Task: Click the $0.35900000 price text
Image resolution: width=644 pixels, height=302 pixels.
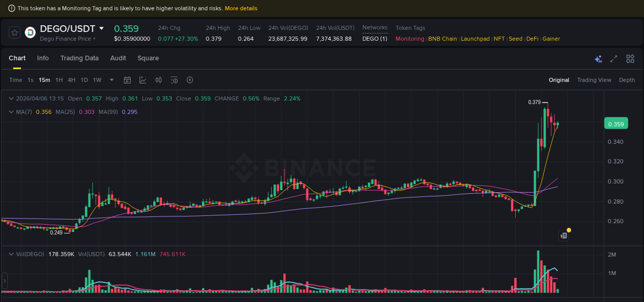Action: (x=132, y=39)
